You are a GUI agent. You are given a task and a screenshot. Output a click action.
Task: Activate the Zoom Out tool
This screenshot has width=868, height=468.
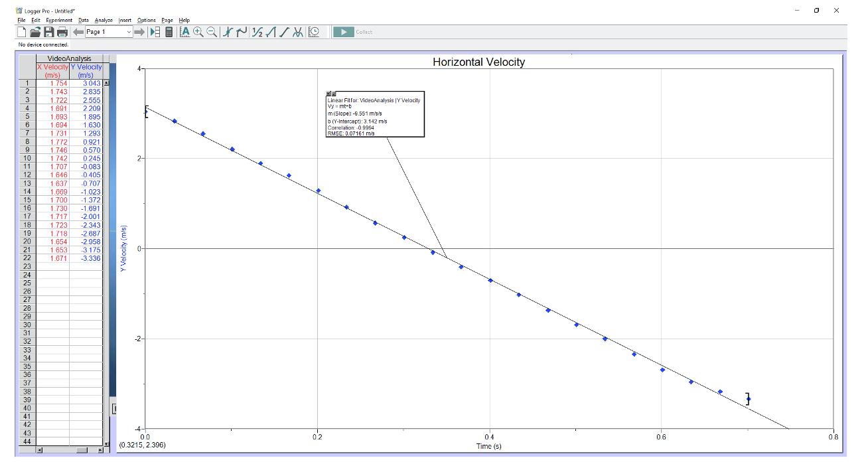(212, 31)
